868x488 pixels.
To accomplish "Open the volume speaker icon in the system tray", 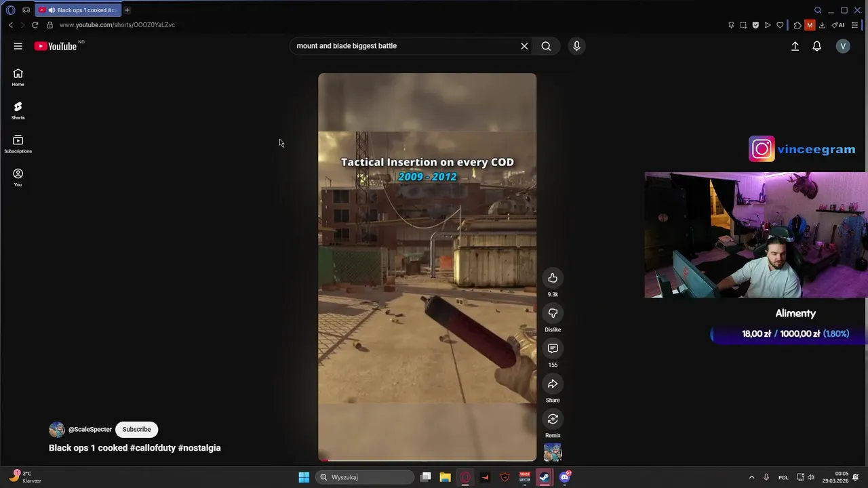I will [811, 478].
